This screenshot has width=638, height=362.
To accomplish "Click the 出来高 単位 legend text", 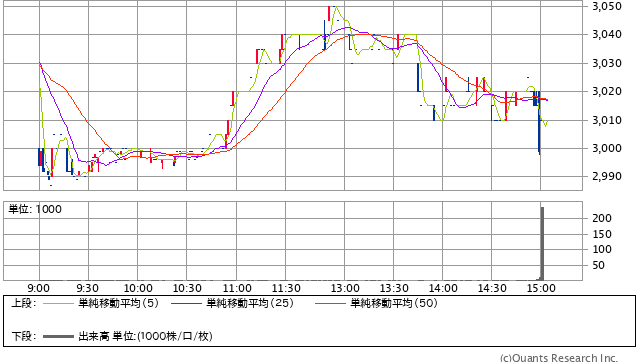I will point(145,336).
